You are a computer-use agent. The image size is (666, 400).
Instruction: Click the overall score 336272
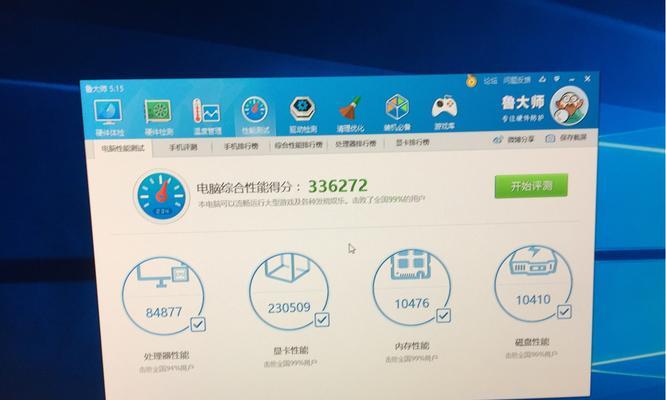point(338,186)
